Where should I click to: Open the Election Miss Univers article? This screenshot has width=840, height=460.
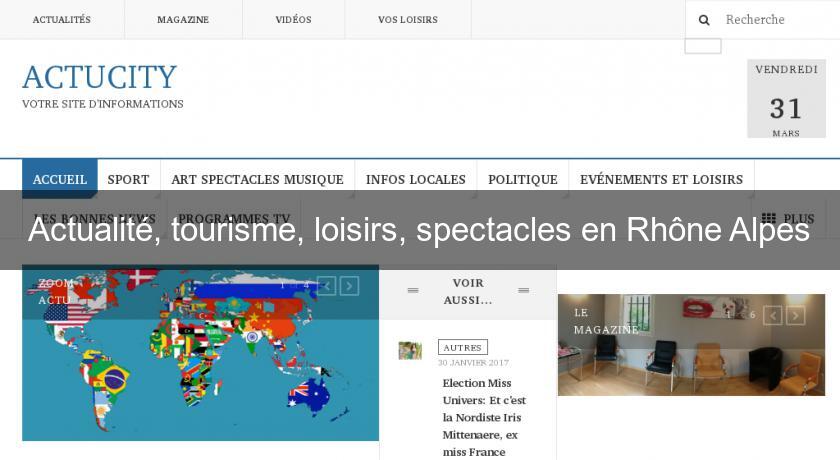click(x=484, y=417)
